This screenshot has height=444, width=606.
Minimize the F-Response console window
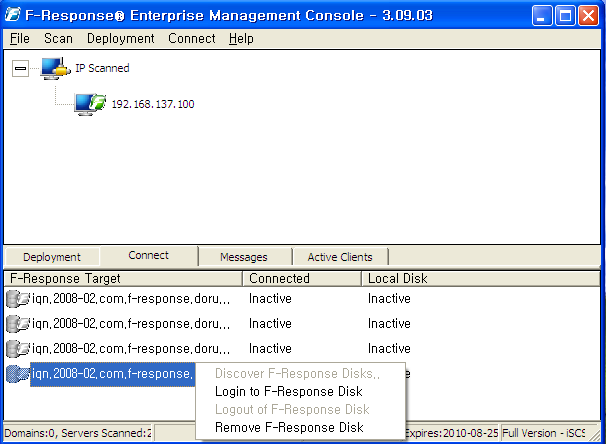click(542, 16)
